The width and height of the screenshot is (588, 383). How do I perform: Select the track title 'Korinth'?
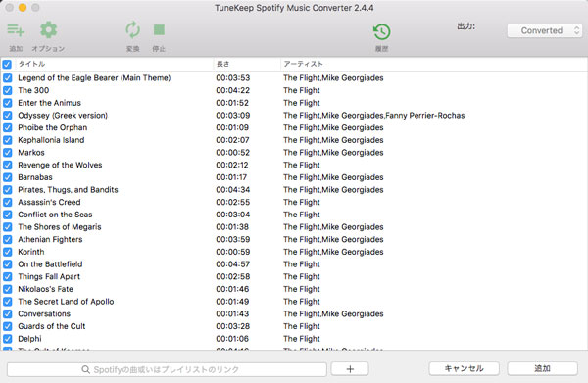(x=31, y=252)
